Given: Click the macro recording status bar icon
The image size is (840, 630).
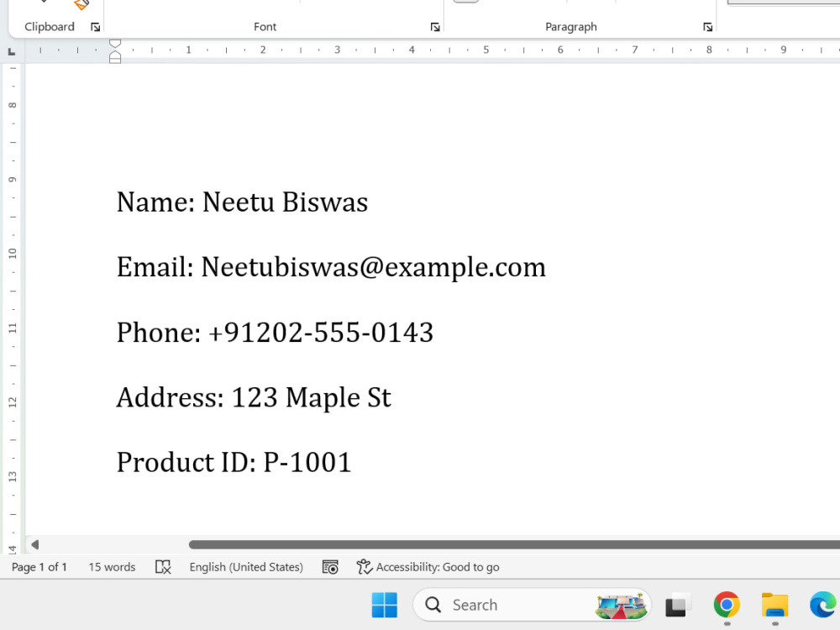Looking at the screenshot, I should tap(330, 567).
